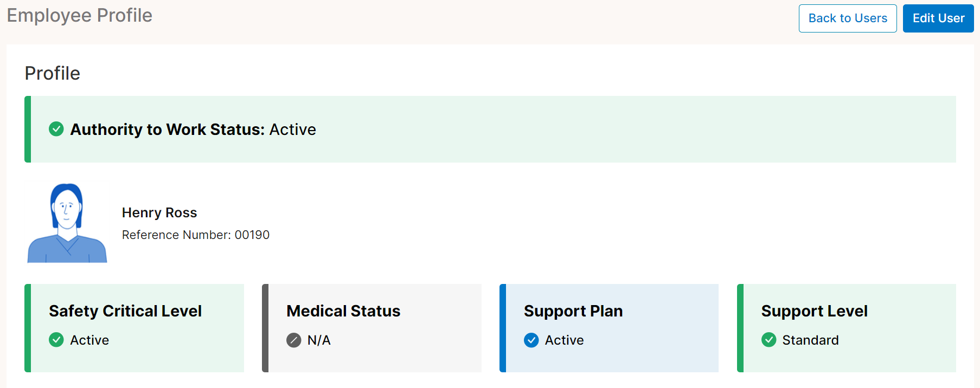This screenshot has height=388, width=980.
Task: Go back using Back to Users button
Action: point(848,18)
